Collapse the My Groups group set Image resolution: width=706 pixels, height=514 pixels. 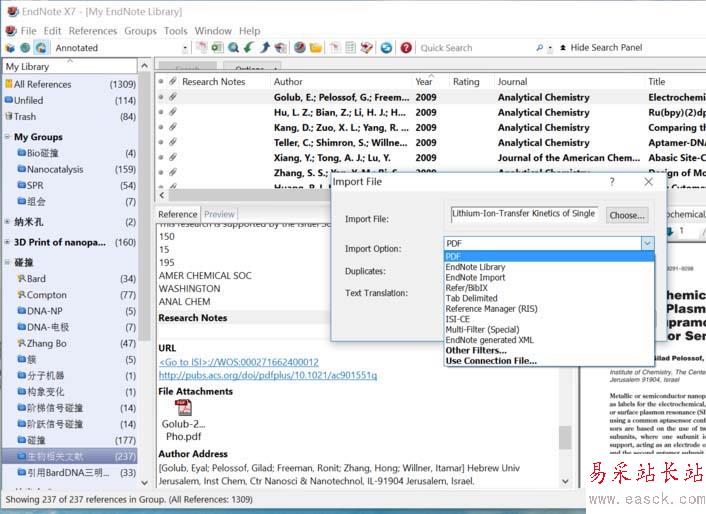click(8, 136)
